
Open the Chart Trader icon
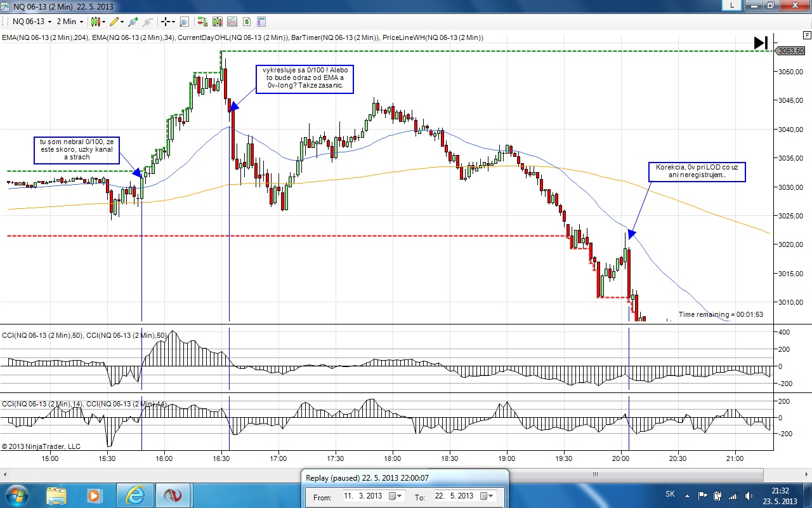point(203,22)
